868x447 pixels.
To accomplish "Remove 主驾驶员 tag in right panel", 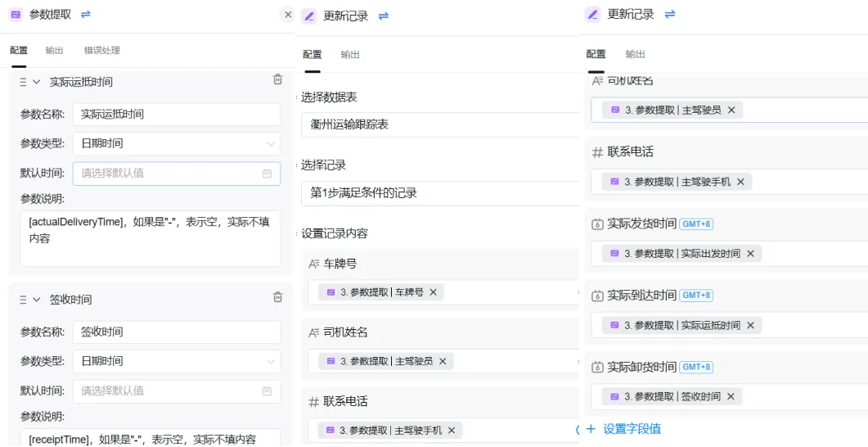I will pos(731,111).
